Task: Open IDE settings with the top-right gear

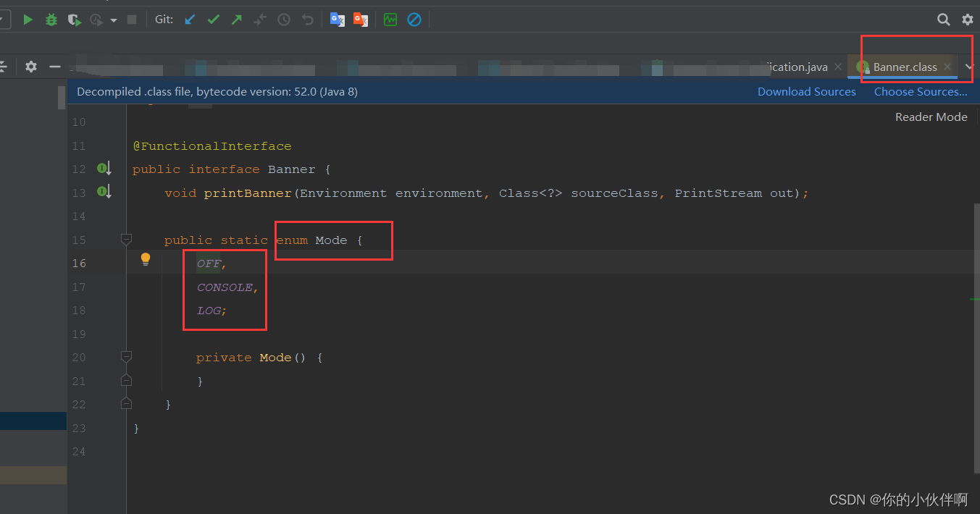Action: click(968, 20)
